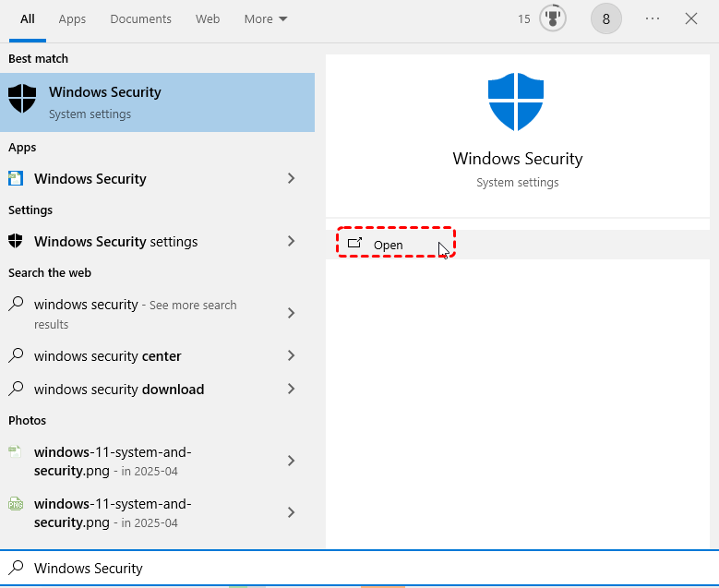719x588 pixels.
Task: Click the Windows Security app icon under Apps
Action: click(16, 178)
